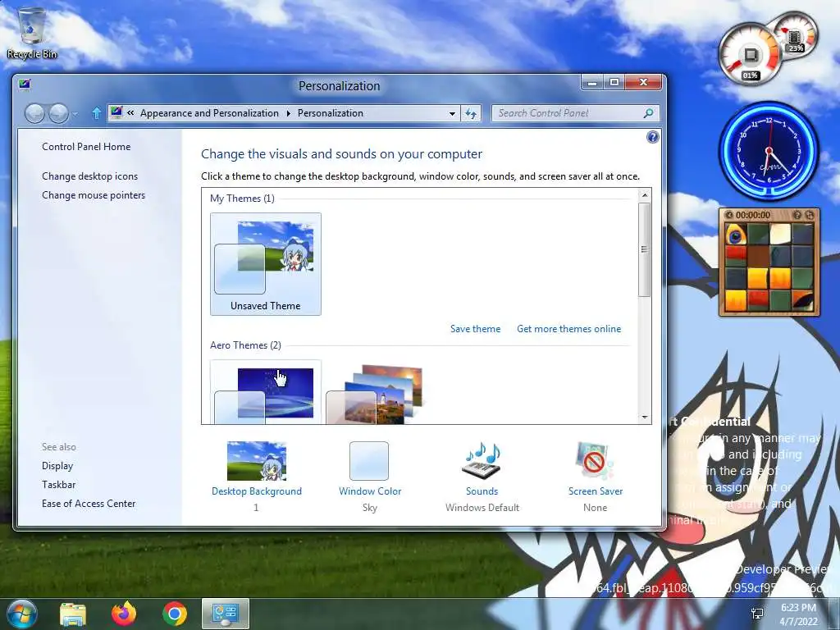This screenshot has width=840, height=630.
Task: Select the Unsaved Theme thumbnail
Action: click(266, 263)
